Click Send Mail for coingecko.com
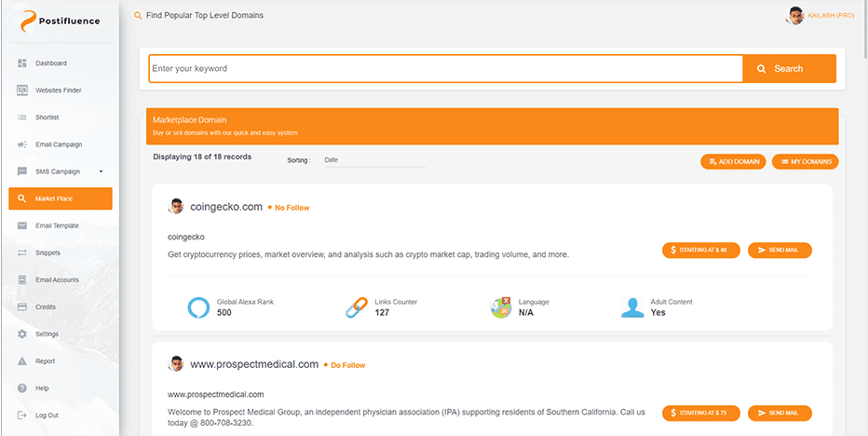 pos(780,250)
